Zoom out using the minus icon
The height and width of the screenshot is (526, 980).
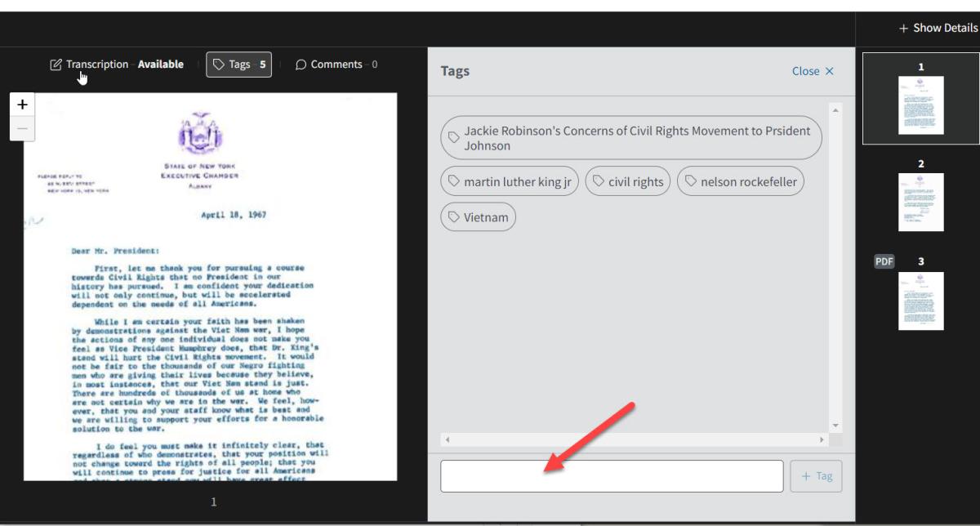pos(22,127)
